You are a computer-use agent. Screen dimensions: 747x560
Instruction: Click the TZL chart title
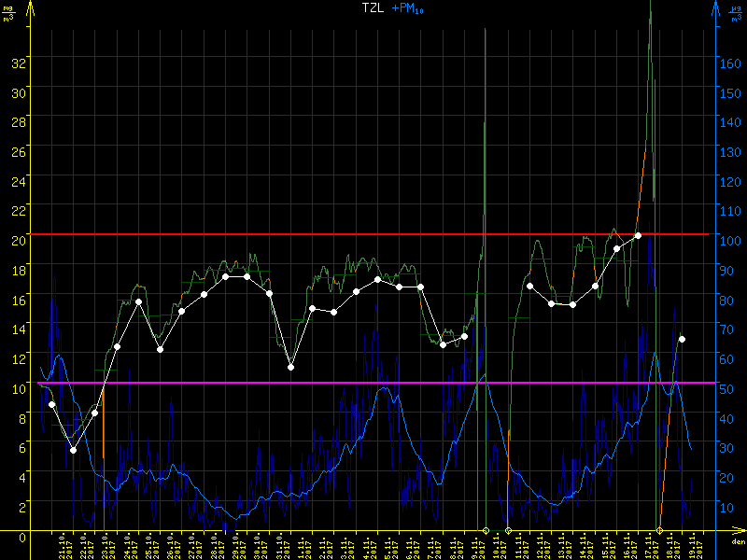point(374,8)
